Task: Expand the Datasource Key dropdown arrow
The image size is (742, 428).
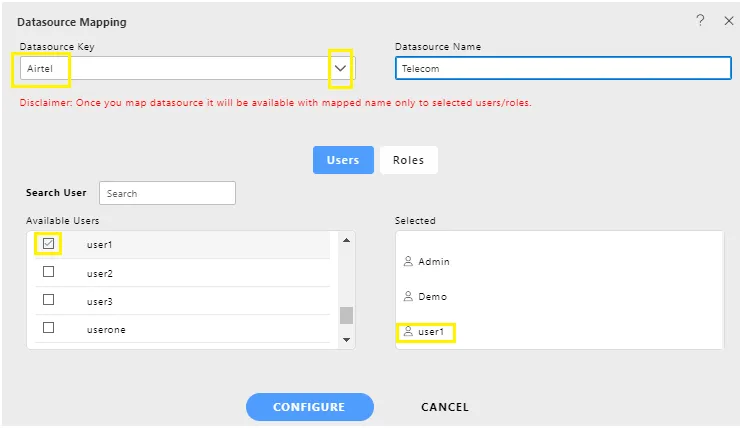Action: pos(341,68)
